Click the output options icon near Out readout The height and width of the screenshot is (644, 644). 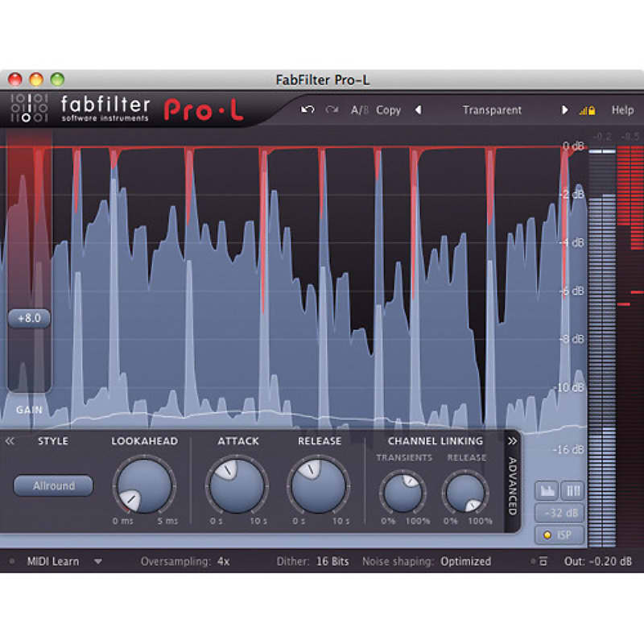pyautogui.click(x=544, y=561)
